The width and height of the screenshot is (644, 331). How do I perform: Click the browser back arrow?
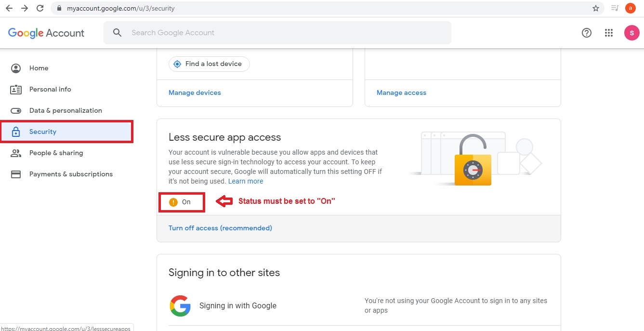coord(9,8)
